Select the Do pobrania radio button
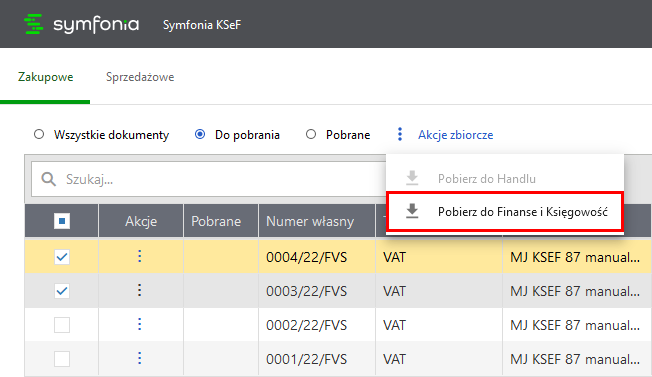Image resolution: width=652 pixels, height=377 pixels. coord(200,134)
